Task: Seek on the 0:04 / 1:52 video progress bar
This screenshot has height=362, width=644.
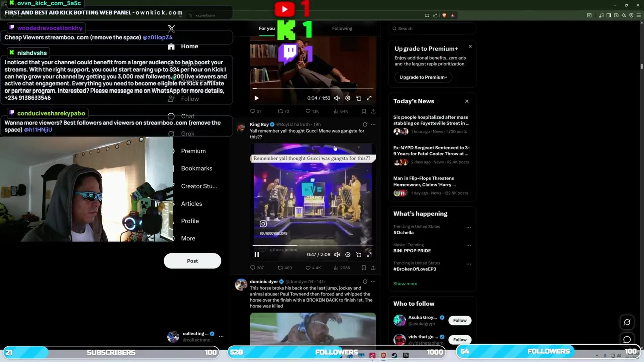Action: [x=313, y=89]
